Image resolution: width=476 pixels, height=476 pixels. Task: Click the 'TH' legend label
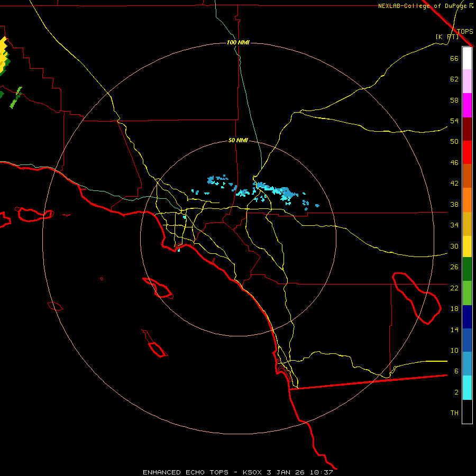click(x=454, y=413)
